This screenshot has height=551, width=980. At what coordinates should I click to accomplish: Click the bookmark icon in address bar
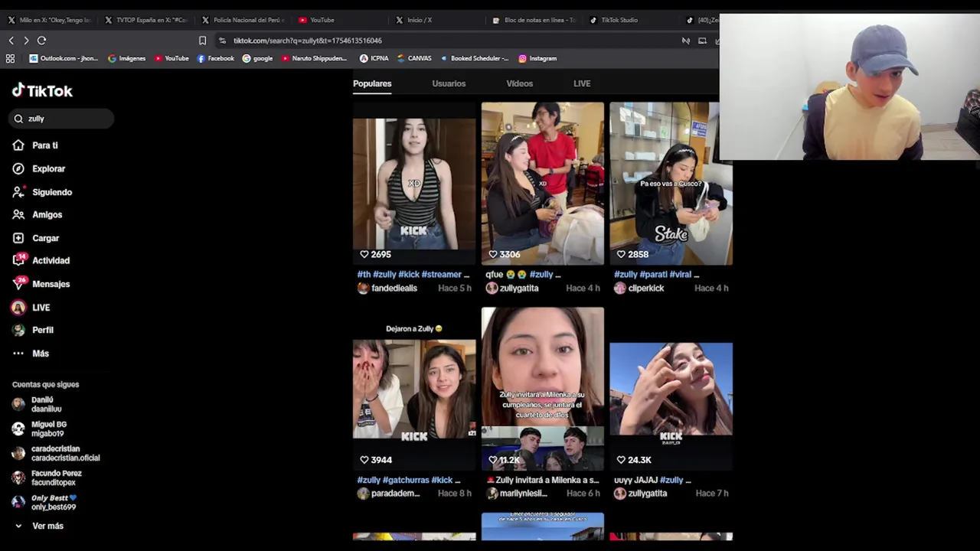[202, 41]
